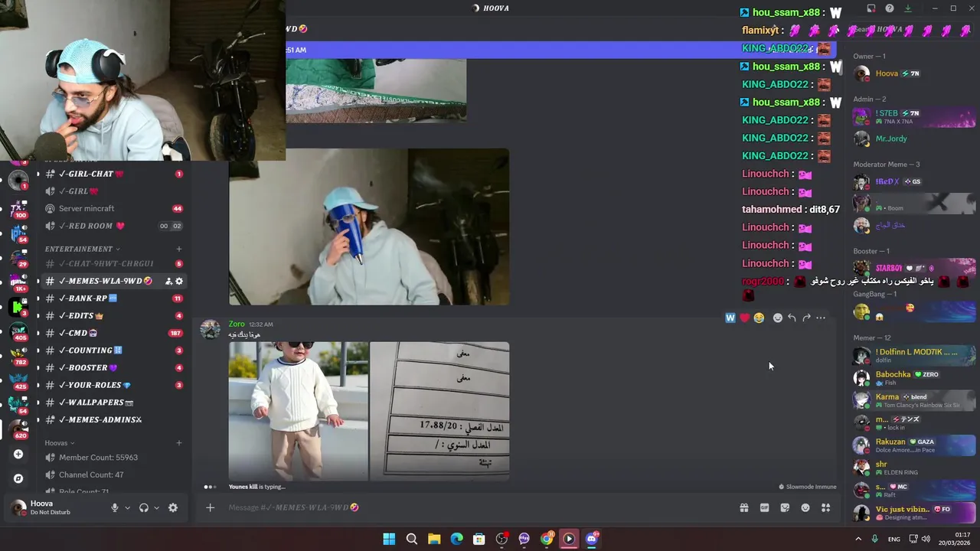Open Discord Help question mark icon

(889, 8)
